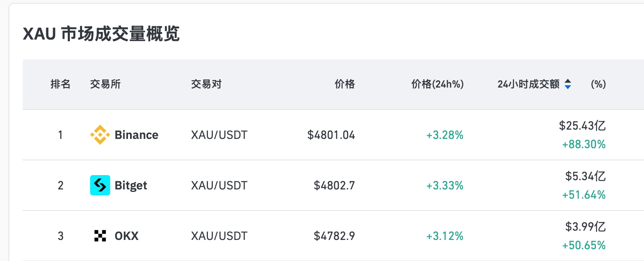Select the Bitget XAU/USDT trading pair
The height and width of the screenshot is (261, 644).
click(219, 185)
